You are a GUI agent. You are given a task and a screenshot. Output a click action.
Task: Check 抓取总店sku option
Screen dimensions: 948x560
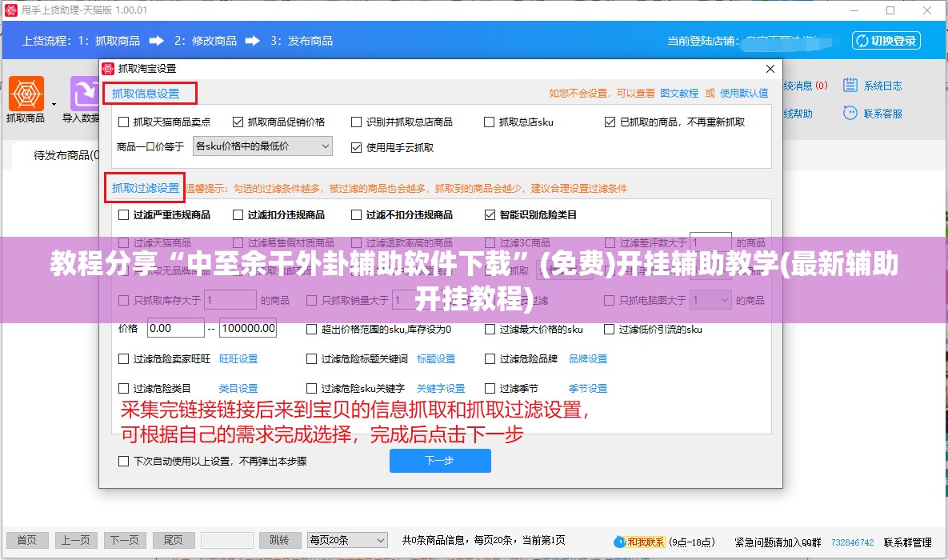click(489, 122)
